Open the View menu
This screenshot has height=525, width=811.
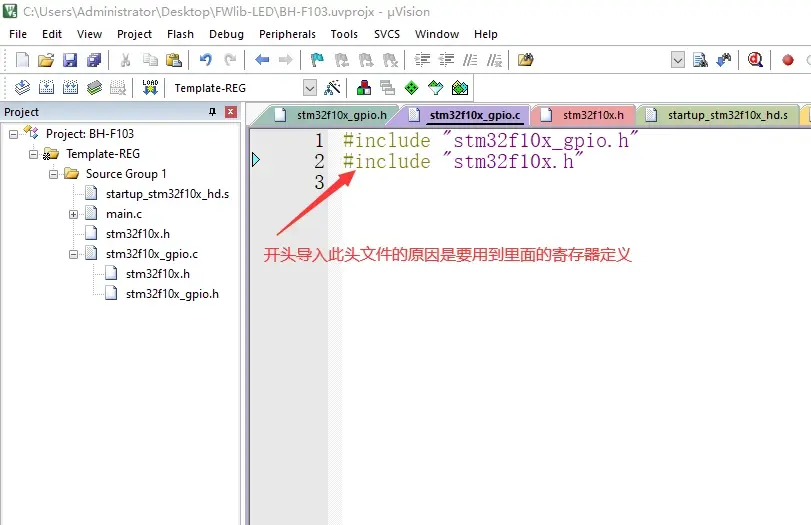[x=89, y=34]
